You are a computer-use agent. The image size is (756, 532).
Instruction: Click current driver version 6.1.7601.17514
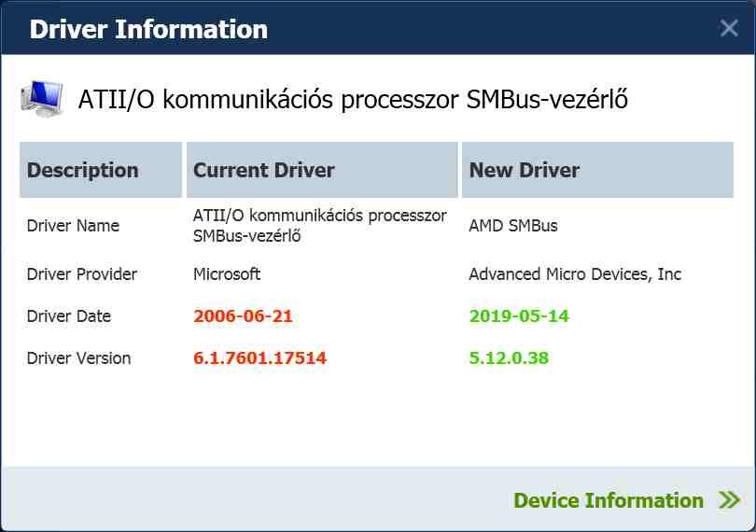(259, 358)
